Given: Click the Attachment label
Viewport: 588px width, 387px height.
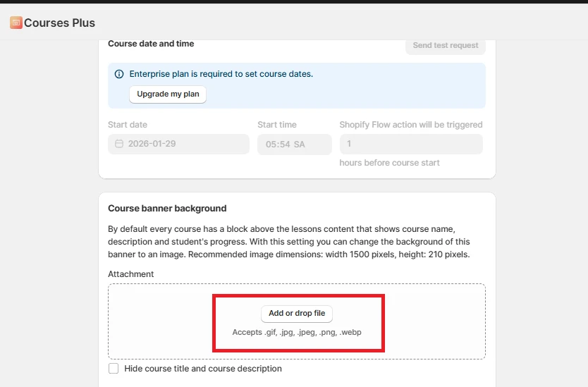Looking at the screenshot, I should tap(131, 274).
